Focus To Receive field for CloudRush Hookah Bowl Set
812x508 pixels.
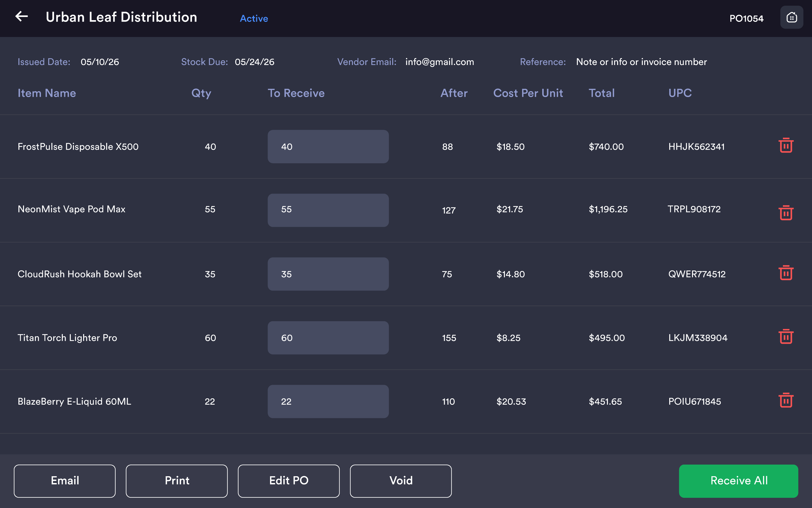(328, 274)
